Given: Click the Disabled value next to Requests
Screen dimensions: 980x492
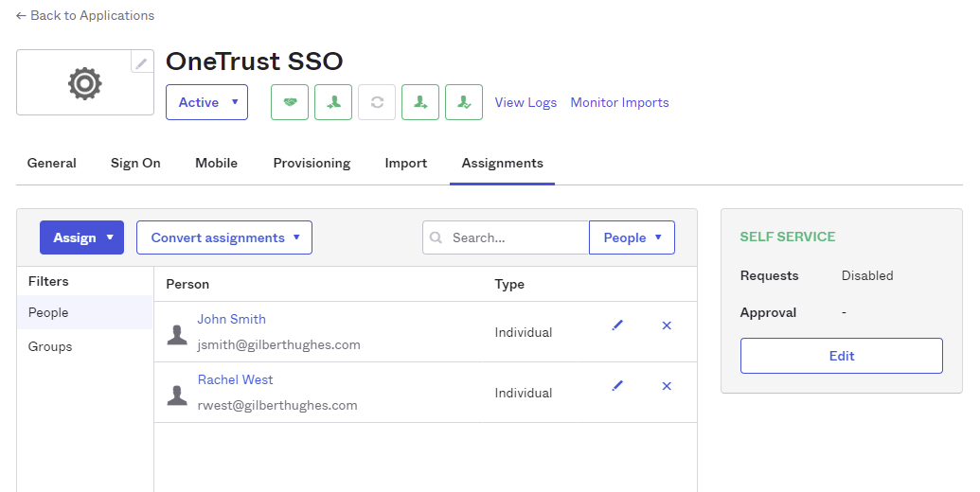Looking at the screenshot, I should tap(867, 275).
